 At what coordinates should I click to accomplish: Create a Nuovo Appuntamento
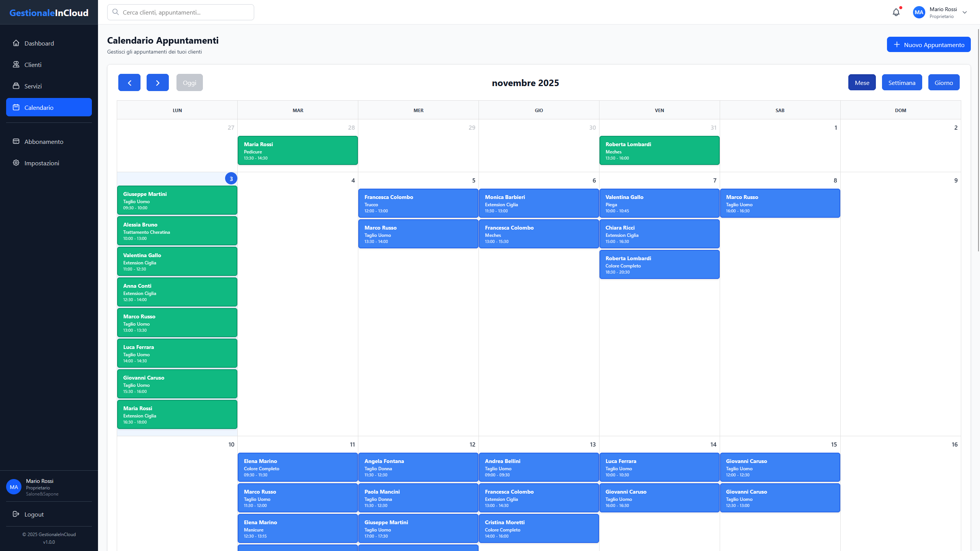(929, 44)
